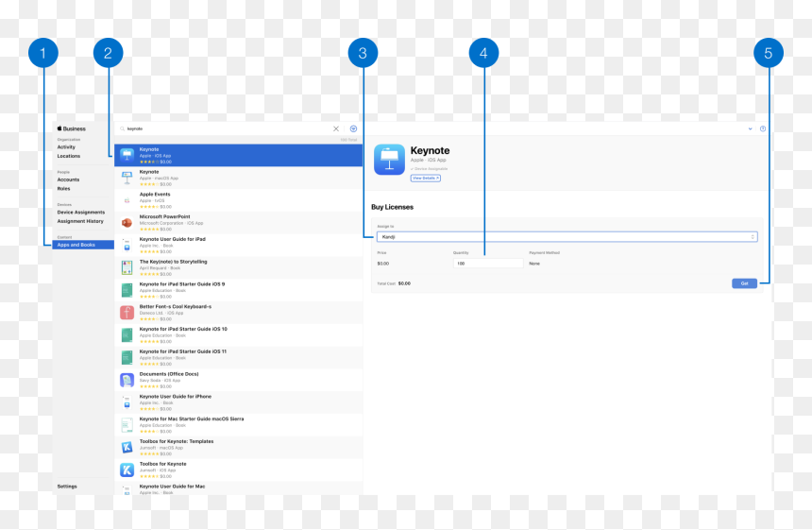This screenshot has width=812, height=530.
Task: Go to Roles in the sidebar
Action: [63, 189]
